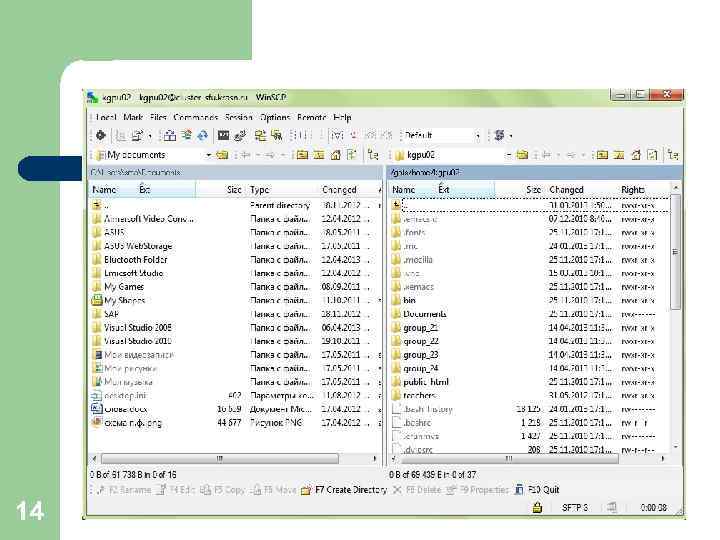Open the Default transfer settings dropdown

pos(478,135)
